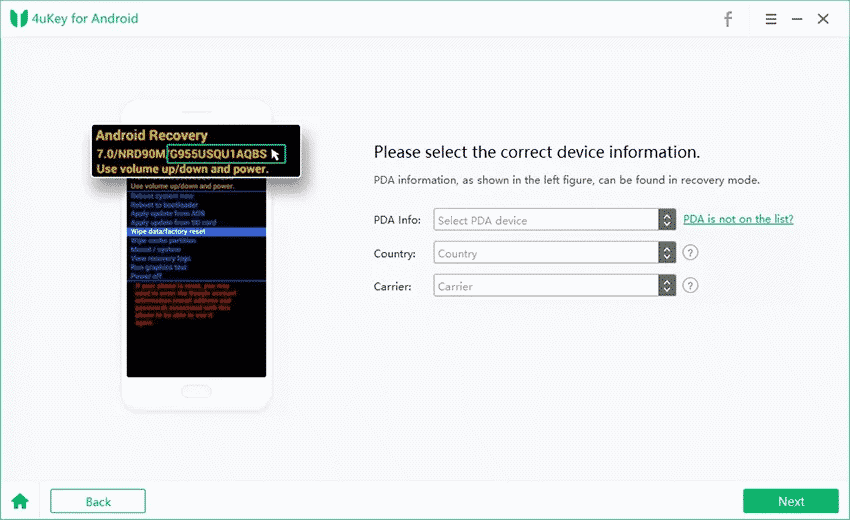Click the help icon beside Country
This screenshot has width=850, height=520.
(690, 253)
